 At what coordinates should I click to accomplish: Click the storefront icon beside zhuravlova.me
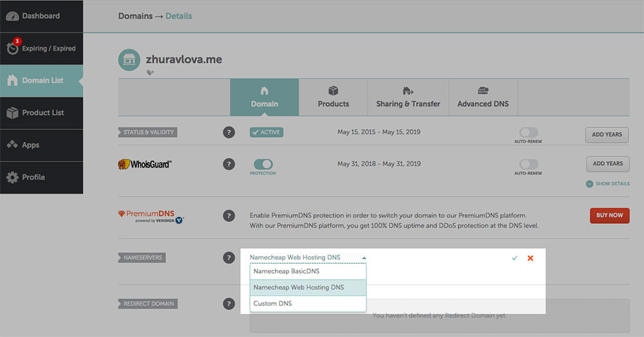pyautogui.click(x=129, y=60)
